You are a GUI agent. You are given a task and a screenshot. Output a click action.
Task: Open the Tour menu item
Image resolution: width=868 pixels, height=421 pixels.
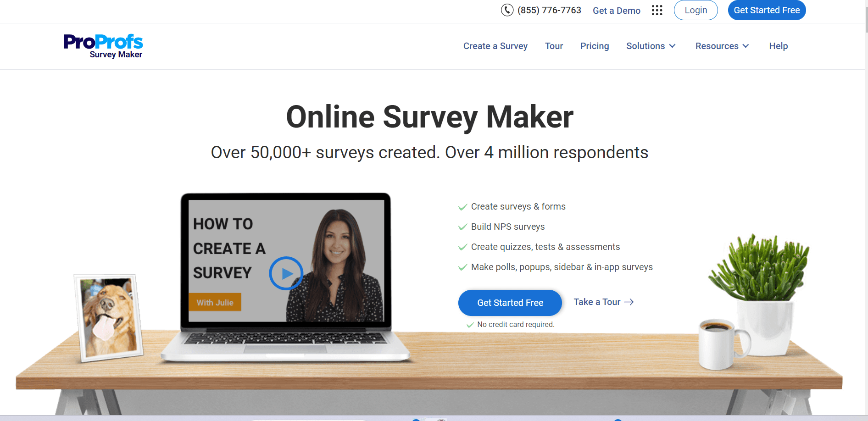click(554, 46)
